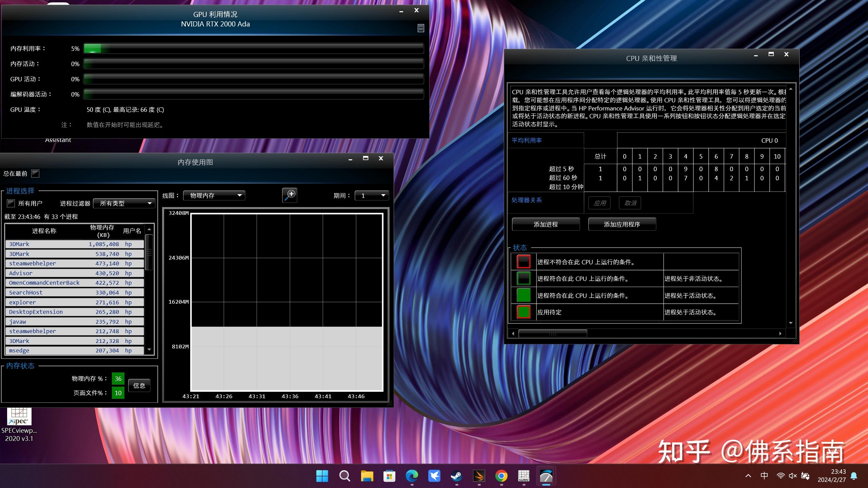Select the SearchHost process row
The height and width of the screenshot is (488, 868).
tap(75, 292)
